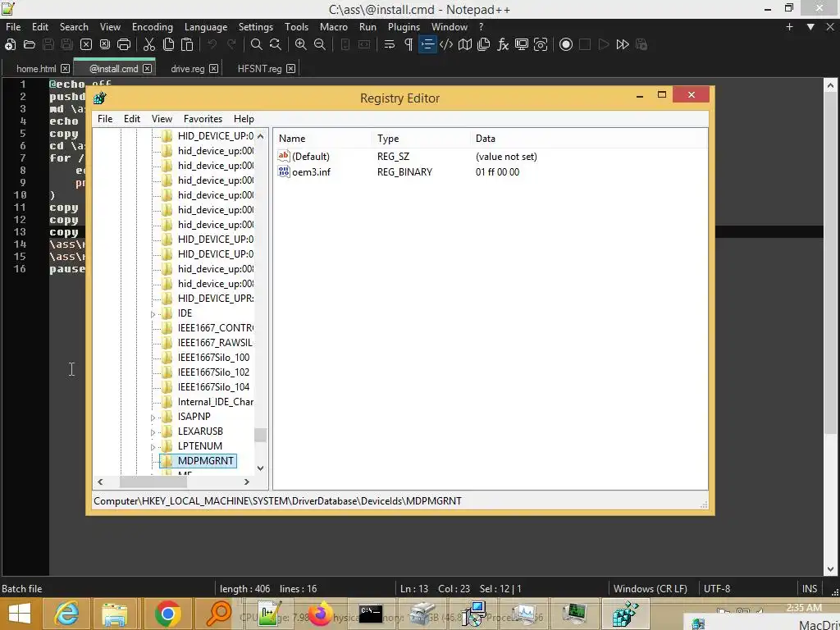This screenshot has height=630, width=840.
Task: Click the Zoom Out icon
Action: pos(320,44)
